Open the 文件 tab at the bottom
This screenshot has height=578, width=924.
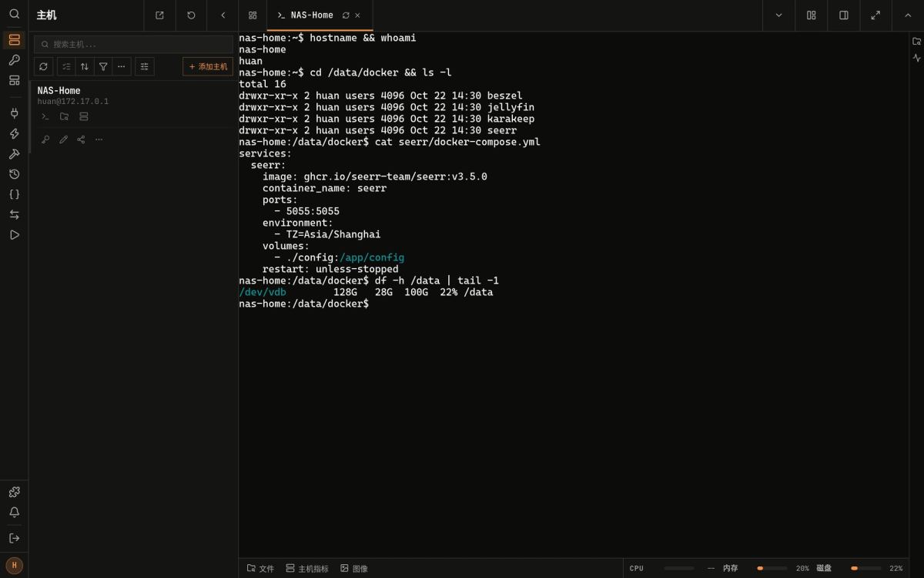(260, 569)
